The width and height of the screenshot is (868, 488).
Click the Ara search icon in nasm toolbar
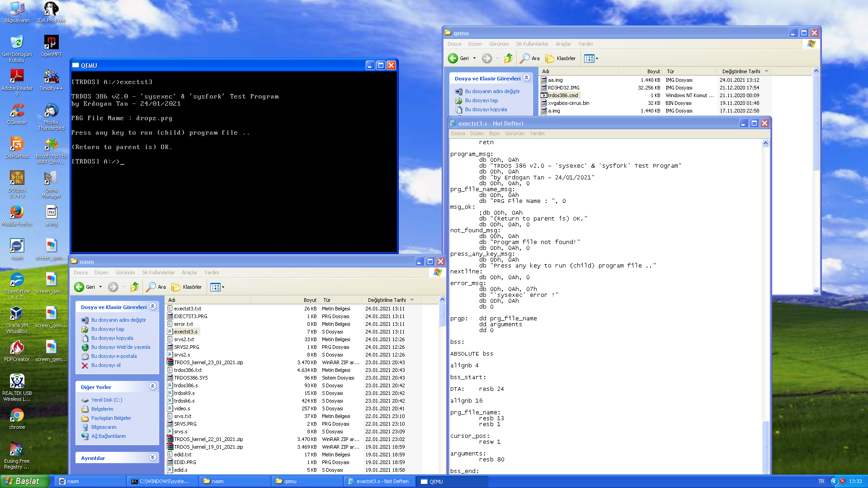point(151,287)
